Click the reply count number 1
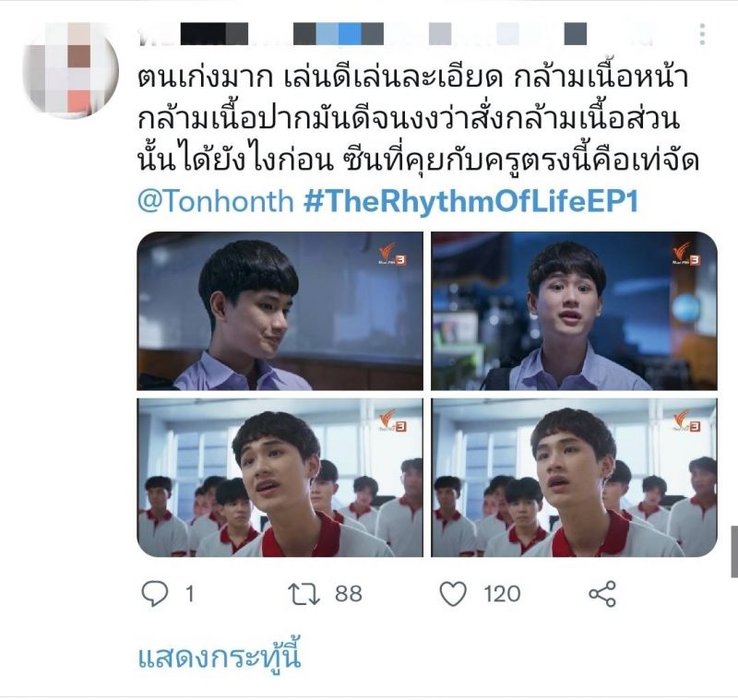This screenshot has height=700, width=738. coord(190,594)
